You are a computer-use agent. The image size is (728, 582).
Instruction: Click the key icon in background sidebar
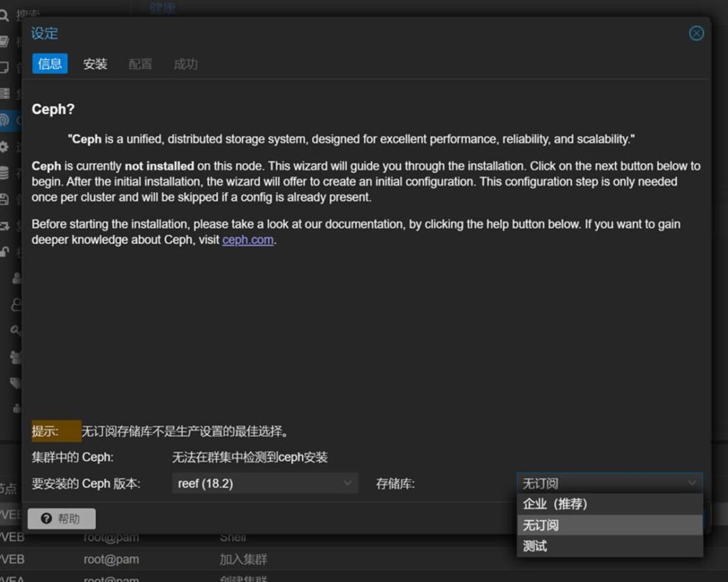point(16,331)
